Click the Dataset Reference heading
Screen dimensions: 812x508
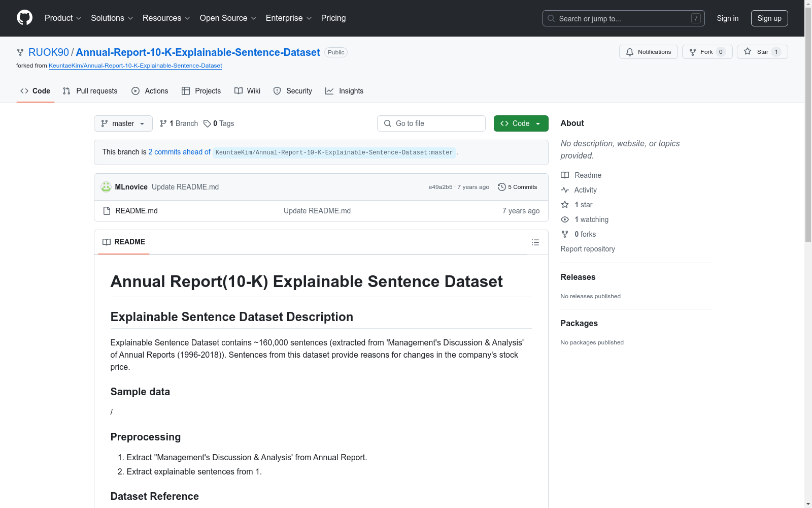point(155,496)
